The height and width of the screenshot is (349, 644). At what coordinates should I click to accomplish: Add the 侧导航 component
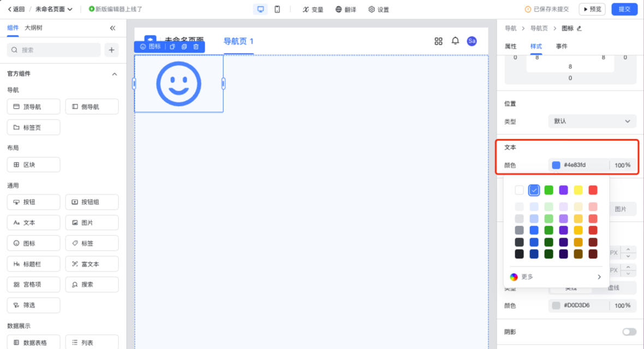click(x=92, y=107)
